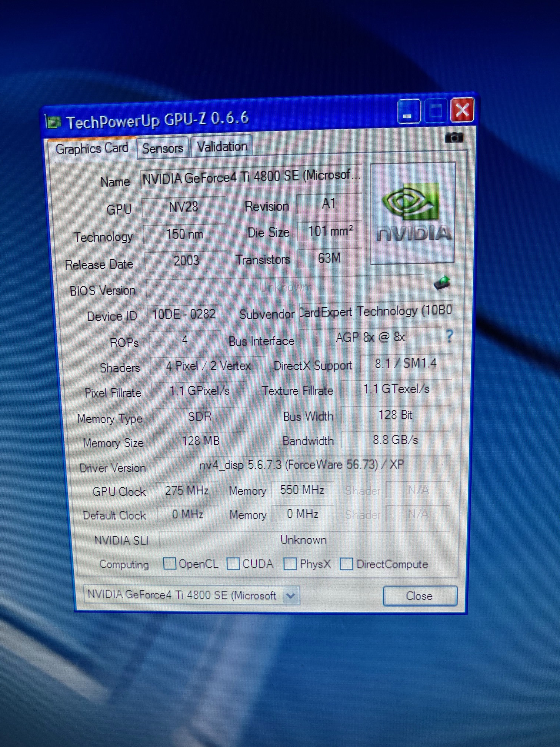Click the Memory Size value 128 MB
This screenshot has height=747, width=560.
pos(201,441)
